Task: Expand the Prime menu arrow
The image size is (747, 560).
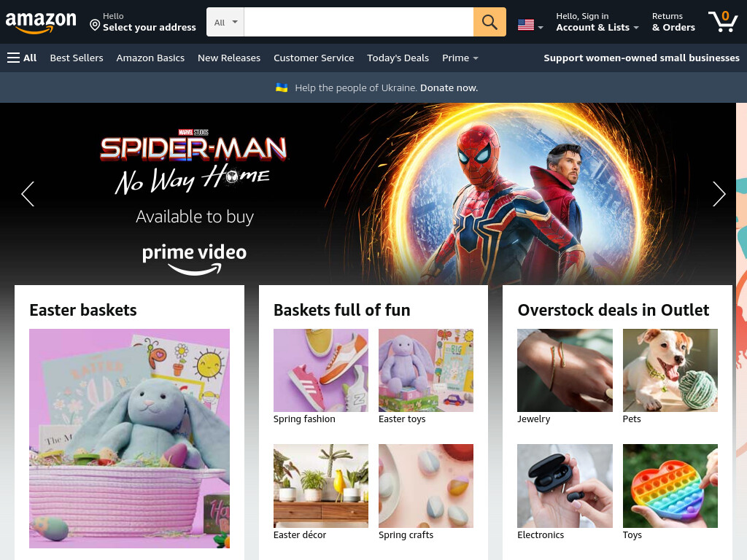Action: coord(475,58)
